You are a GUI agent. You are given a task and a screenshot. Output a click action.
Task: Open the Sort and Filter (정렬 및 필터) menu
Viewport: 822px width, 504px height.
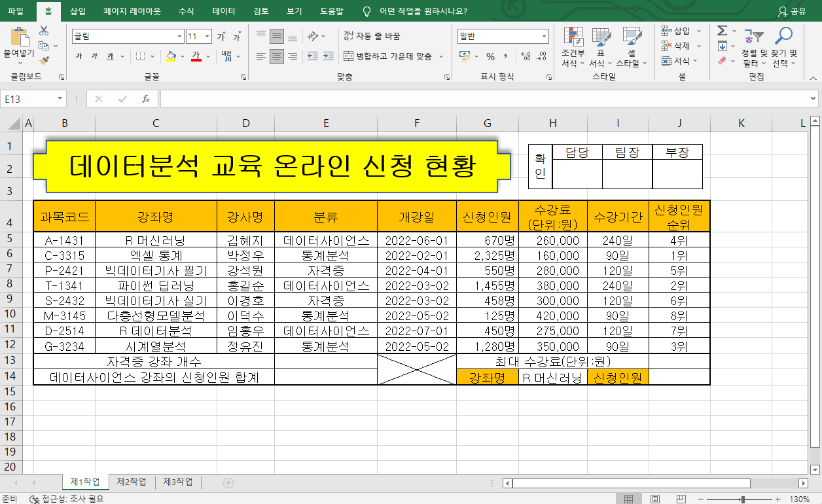coord(754,47)
